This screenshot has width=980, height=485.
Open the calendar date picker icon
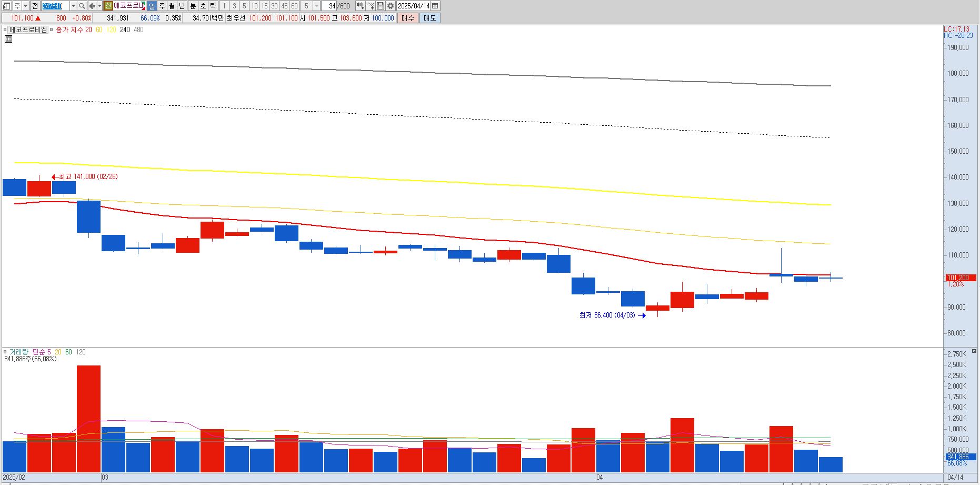pos(435,6)
